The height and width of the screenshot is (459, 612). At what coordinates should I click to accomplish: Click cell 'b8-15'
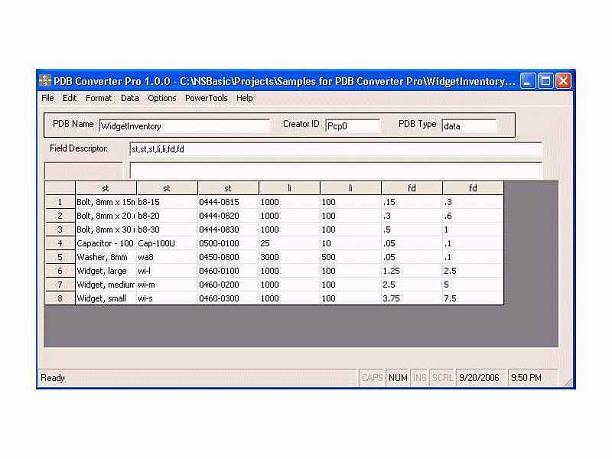(x=167, y=202)
